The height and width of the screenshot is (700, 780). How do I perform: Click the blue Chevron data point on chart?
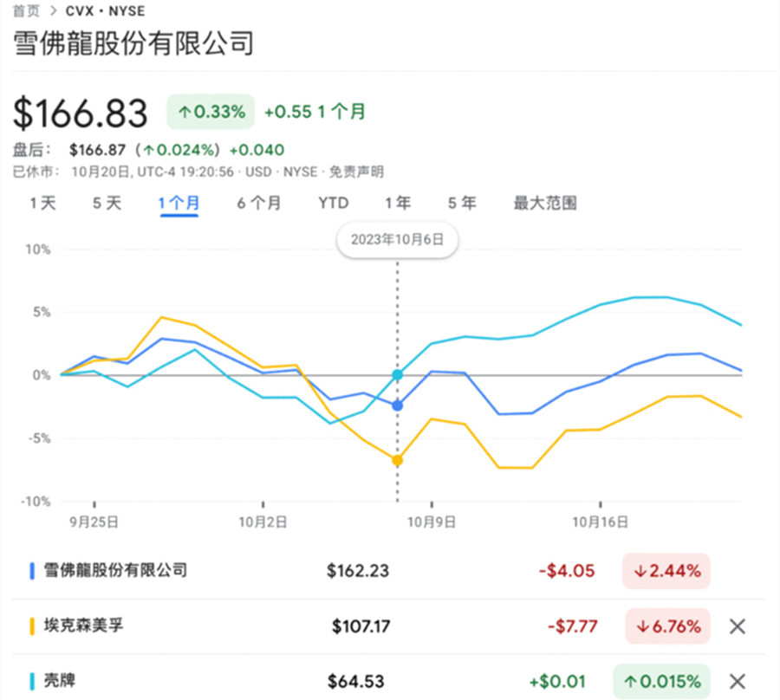(398, 405)
